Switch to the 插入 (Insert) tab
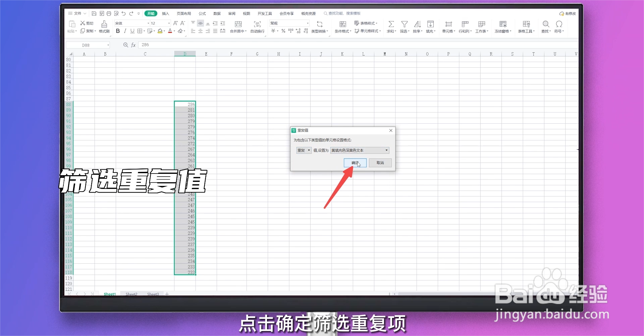Screen dimensions: 644x336 [165, 14]
